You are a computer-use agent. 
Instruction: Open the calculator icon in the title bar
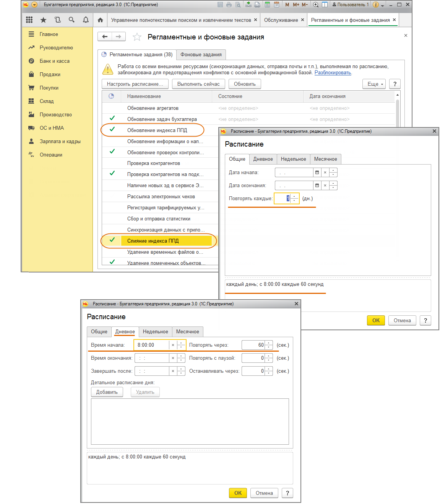tap(267, 5)
